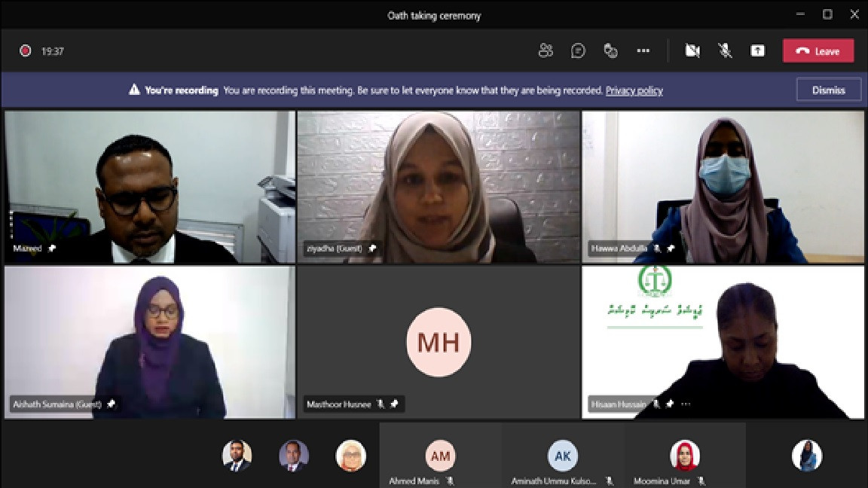Select the MH avatar of Masthoor Husnee
Screen dimensions: 868x488
[439, 343]
